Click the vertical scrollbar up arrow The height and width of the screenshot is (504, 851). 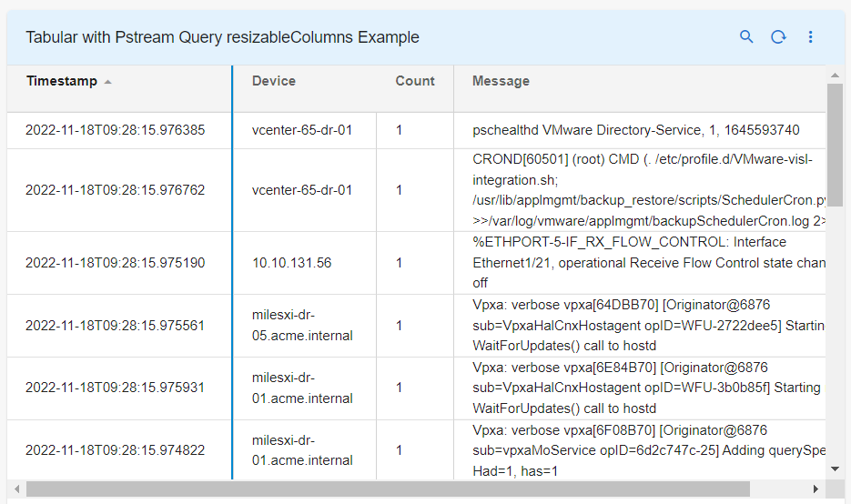coord(835,75)
